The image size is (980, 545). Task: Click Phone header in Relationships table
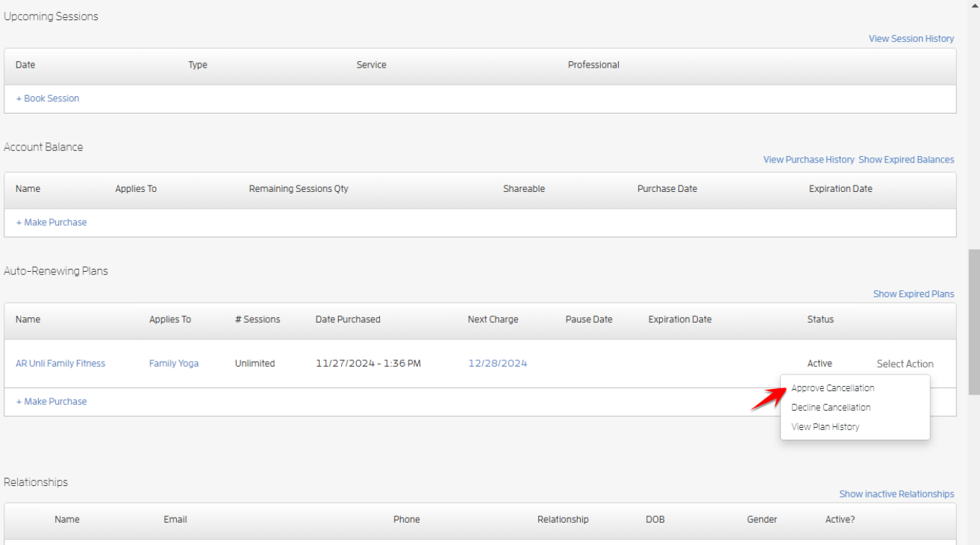(x=407, y=519)
